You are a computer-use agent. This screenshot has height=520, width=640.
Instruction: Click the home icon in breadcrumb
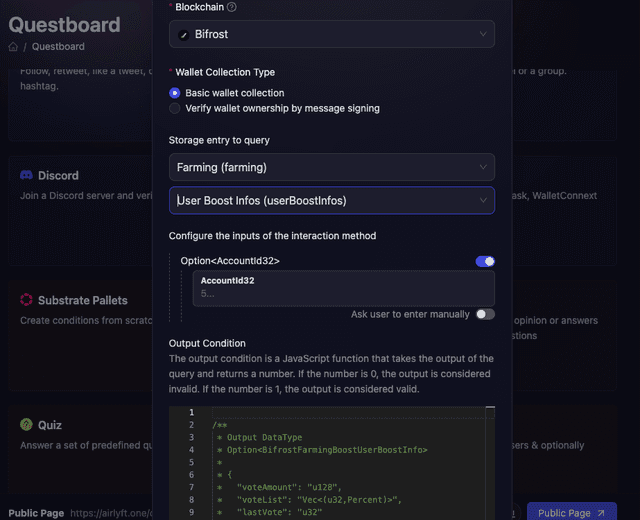pos(13,47)
